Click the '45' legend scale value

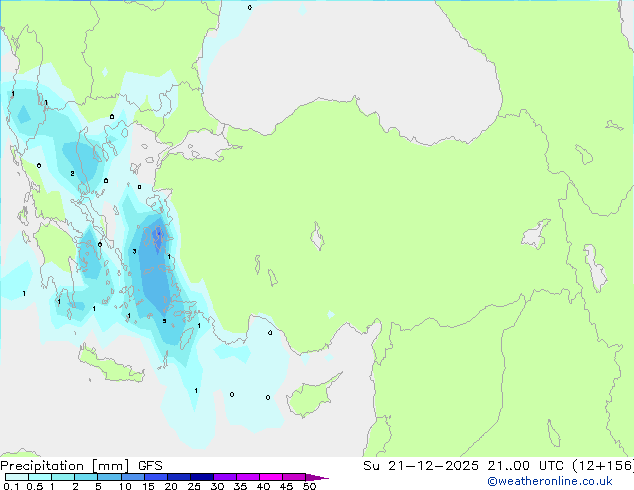coord(286,486)
